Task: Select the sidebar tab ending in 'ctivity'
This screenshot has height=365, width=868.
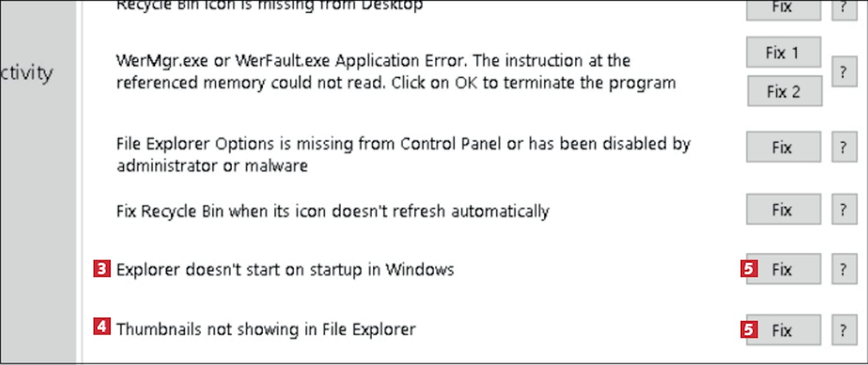Action: (x=29, y=73)
